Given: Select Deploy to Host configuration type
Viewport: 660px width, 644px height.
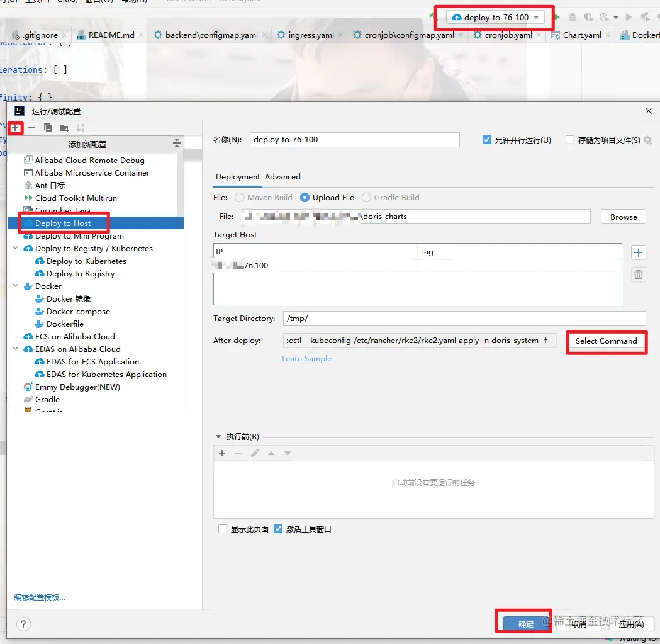Looking at the screenshot, I should [x=96, y=223].
